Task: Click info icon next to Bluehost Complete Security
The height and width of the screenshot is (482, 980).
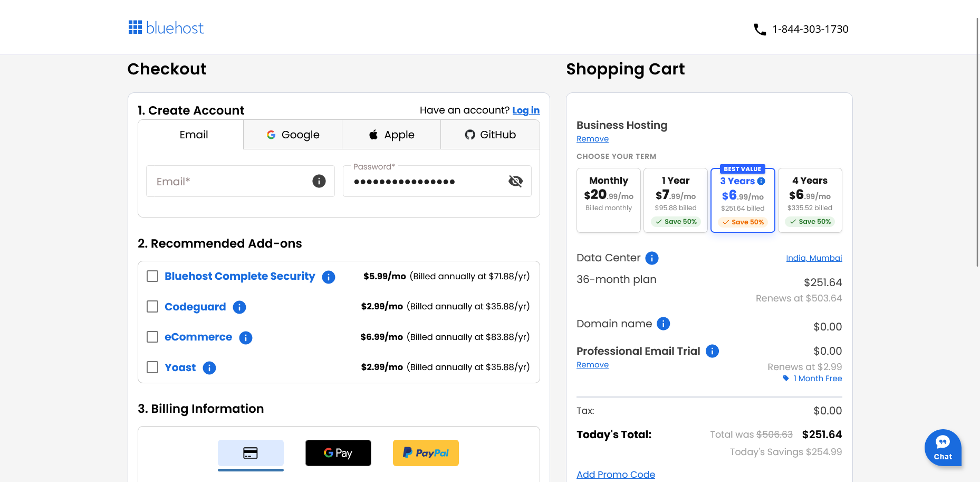Action: tap(329, 277)
